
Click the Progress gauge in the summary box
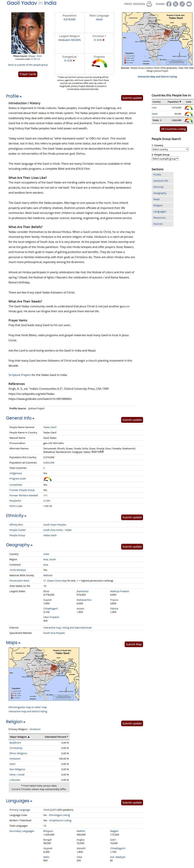[x=99, y=63]
